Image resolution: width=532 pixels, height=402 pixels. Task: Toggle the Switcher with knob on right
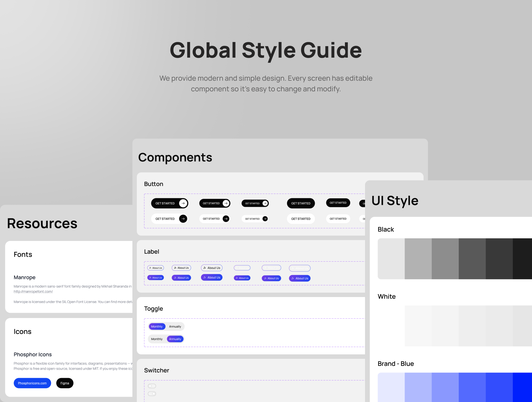pos(152,394)
